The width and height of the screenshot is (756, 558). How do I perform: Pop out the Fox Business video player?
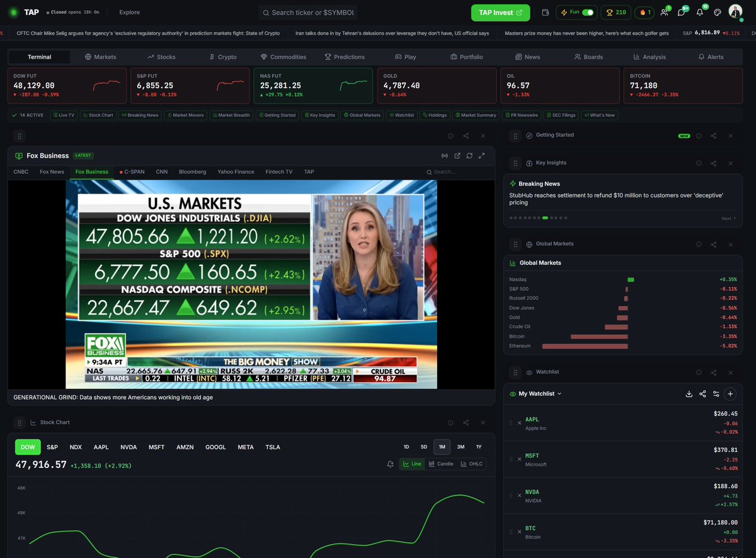click(457, 156)
